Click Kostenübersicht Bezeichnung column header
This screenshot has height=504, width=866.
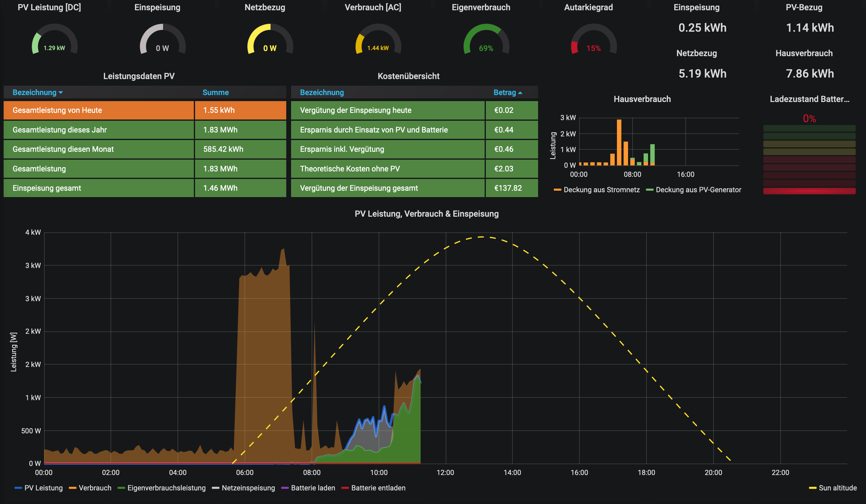pyautogui.click(x=322, y=92)
